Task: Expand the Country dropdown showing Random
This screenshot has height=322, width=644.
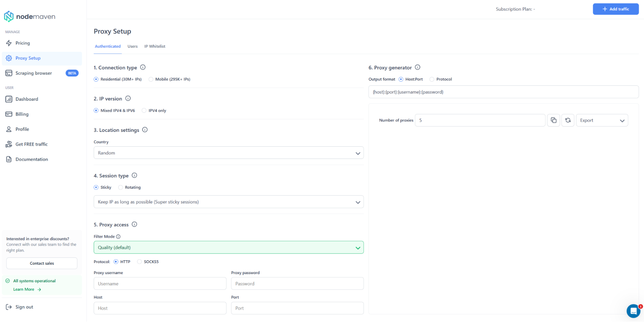Action: pos(228,153)
